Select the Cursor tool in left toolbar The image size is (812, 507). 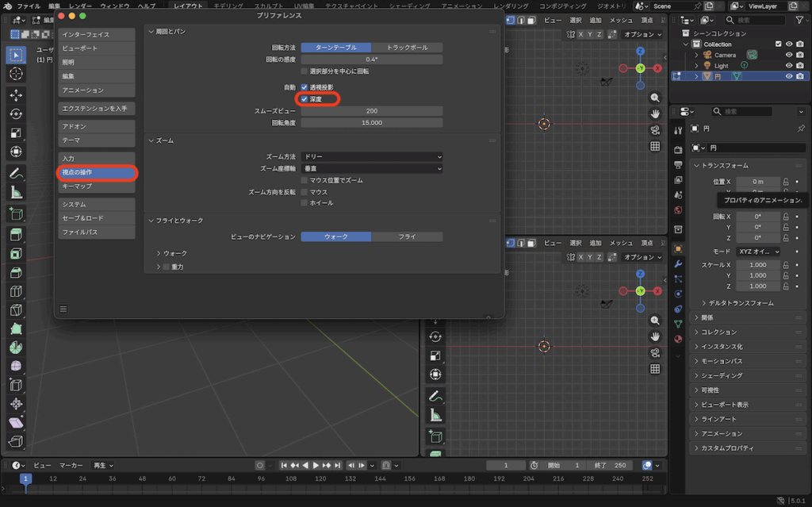16,74
